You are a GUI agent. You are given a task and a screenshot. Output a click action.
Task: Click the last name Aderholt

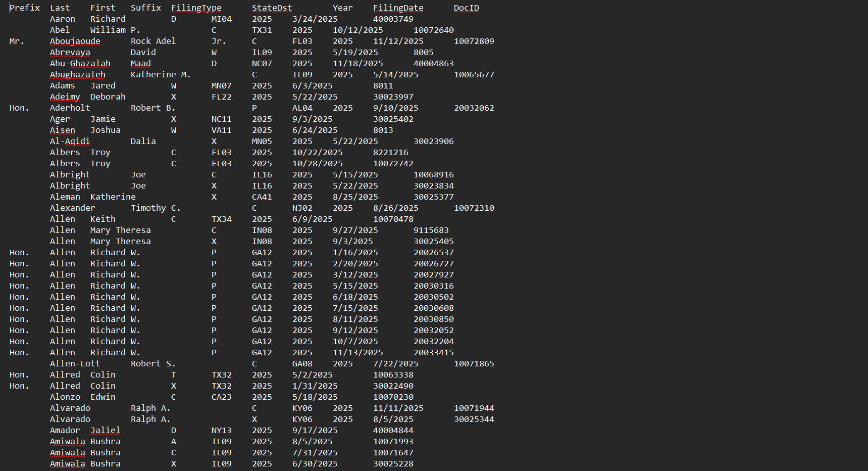point(70,108)
